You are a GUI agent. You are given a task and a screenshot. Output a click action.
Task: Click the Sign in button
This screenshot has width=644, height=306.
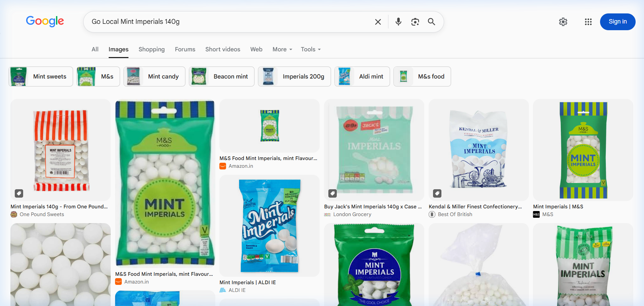(x=618, y=22)
